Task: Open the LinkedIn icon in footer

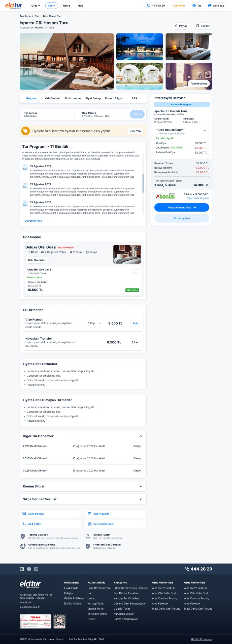Action: (36, 569)
